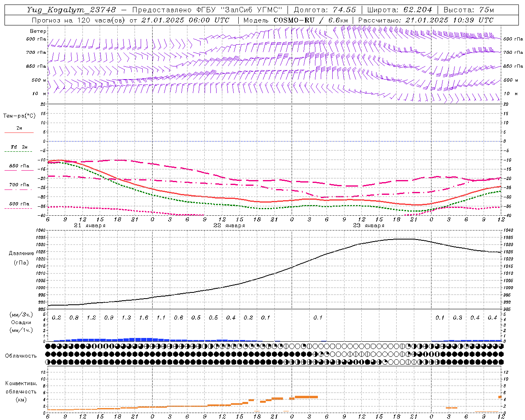The height and width of the screenshot is (420, 525).
Task: Click the (мм/3ч.) unit label
Action: (21, 315)
